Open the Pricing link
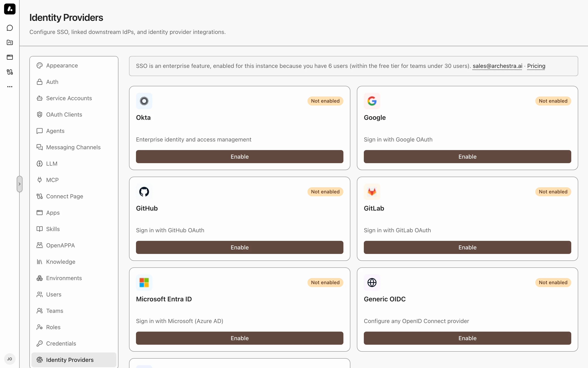 tap(536, 66)
